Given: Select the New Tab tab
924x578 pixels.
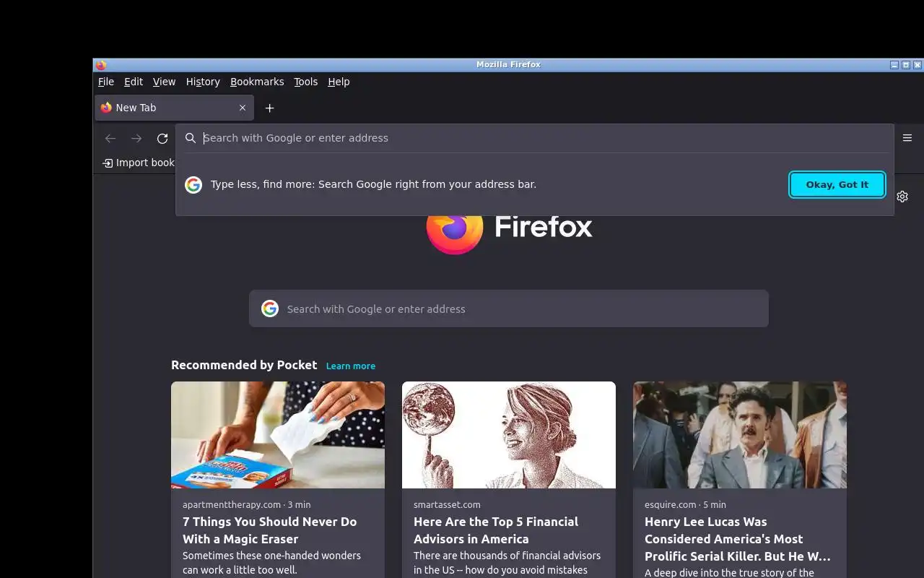Looking at the screenshot, I should (173, 108).
